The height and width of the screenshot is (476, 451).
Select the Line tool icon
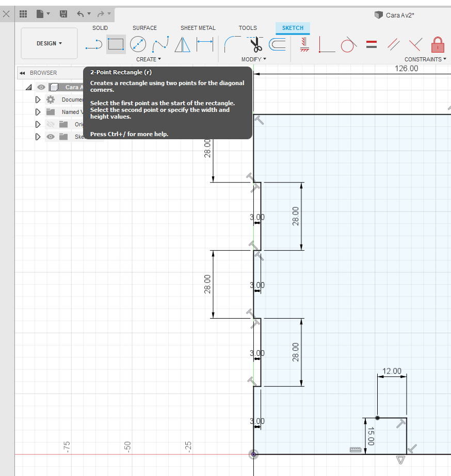click(94, 44)
